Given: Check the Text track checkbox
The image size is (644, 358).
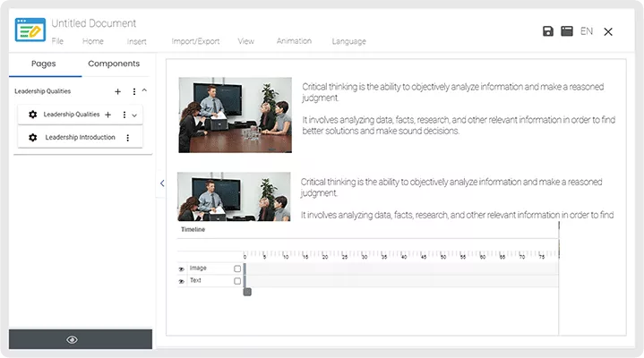Looking at the screenshot, I should pos(237,281).
